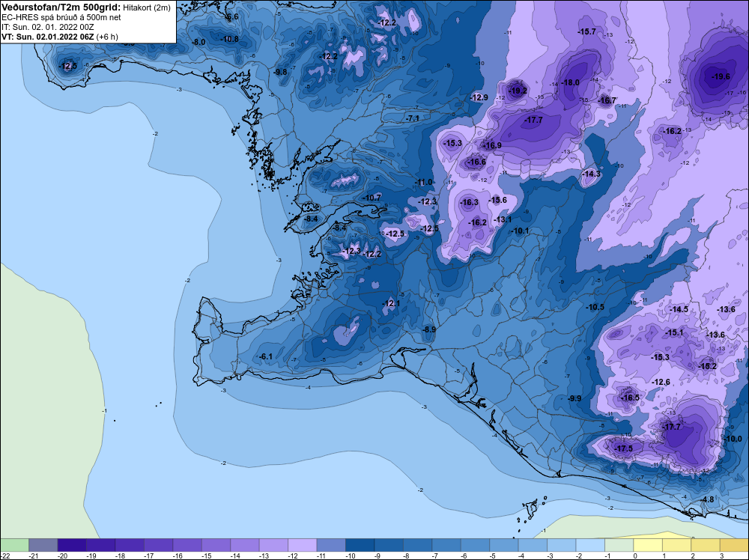
Task: Click the -4 label on the color scale
Action: [x=523, y=556]
